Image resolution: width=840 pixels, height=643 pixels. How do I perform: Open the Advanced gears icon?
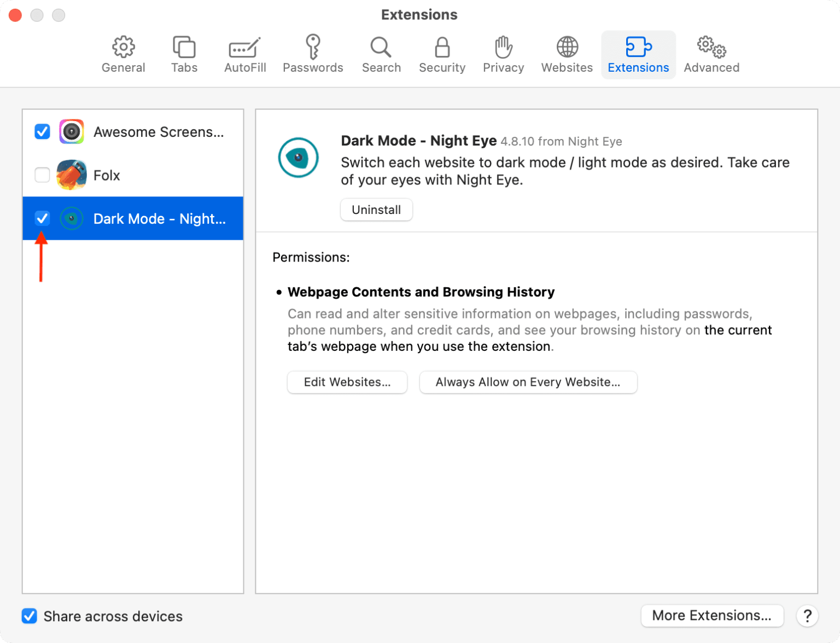[x=711, y=47]
